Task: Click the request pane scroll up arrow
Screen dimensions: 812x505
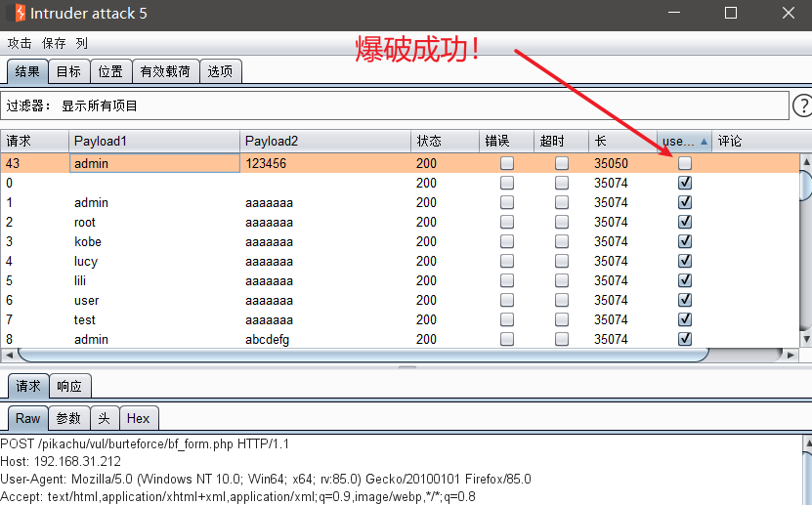Action: [x=807, y=442]
